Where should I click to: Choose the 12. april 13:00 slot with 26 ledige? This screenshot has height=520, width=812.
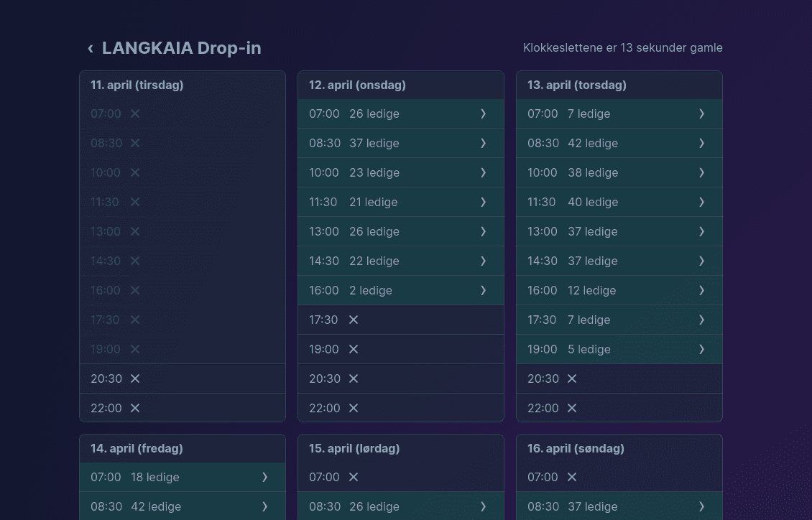click(x=401, y=232)
